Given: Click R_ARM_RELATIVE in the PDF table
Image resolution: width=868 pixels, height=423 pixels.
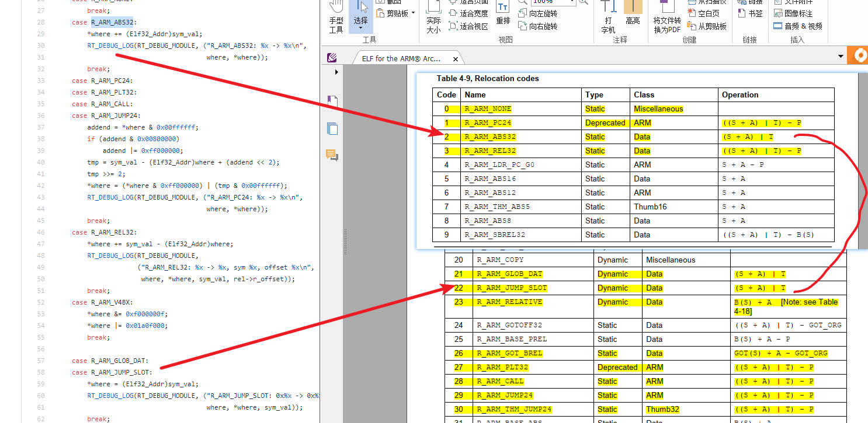Looking at the screenshot, I should point(509,302).
